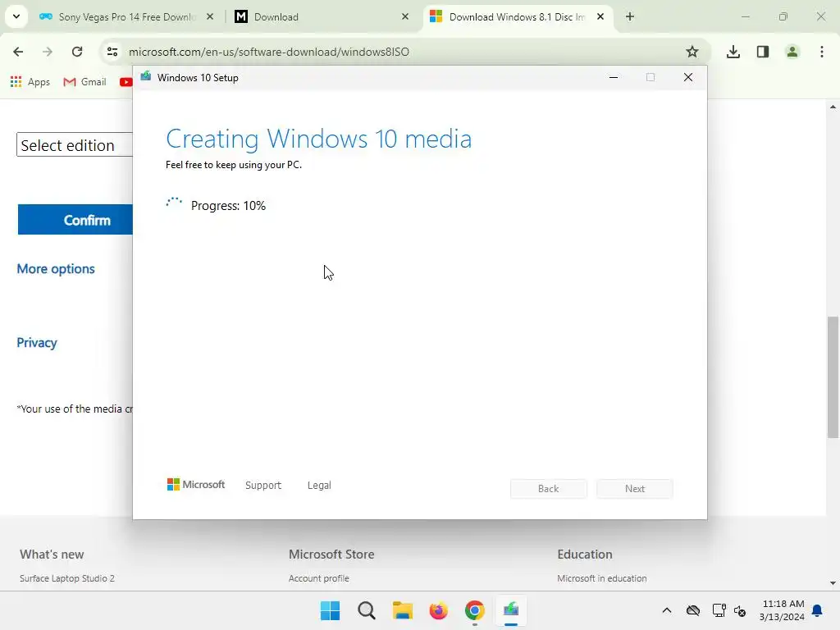Click the scrollbar down arrow
The height and width of the screenshot is (630, 840).
coord(833,583)
